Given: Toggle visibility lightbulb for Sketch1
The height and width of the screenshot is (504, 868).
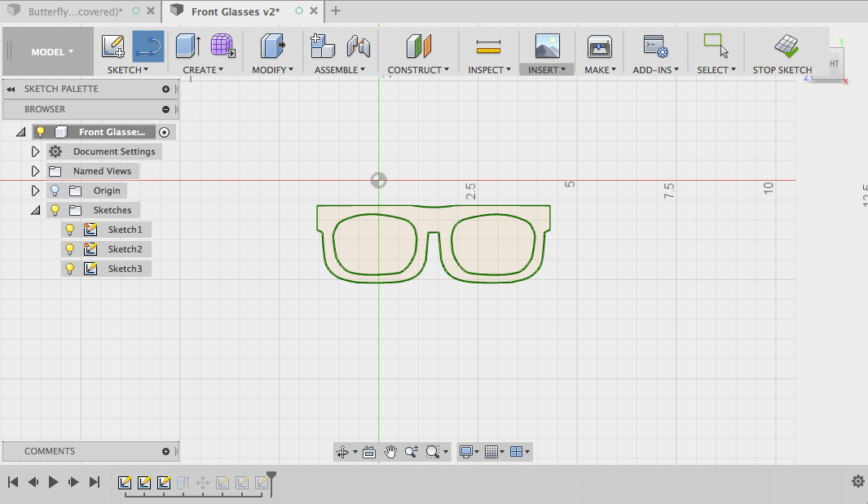Looking at the screenshot, I should click(70, 230).
